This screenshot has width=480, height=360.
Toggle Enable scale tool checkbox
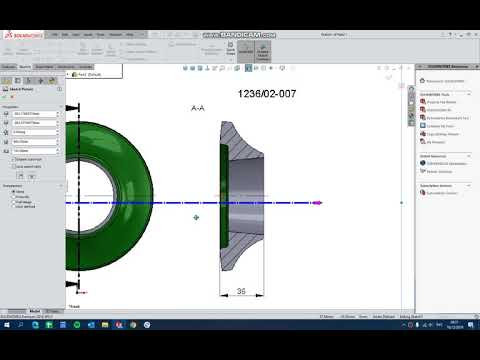point(14,160)
